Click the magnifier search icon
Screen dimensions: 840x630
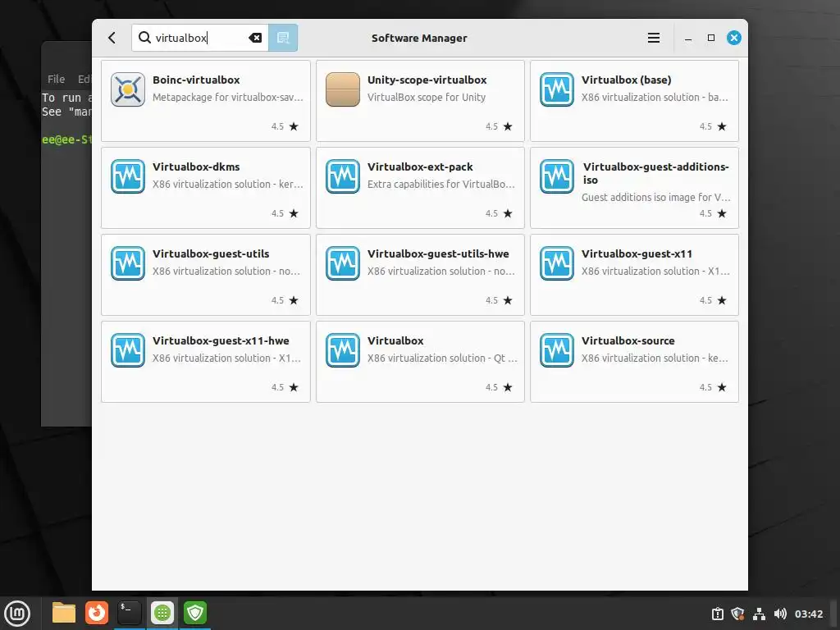pyautogui.click(x=144, y=38)
